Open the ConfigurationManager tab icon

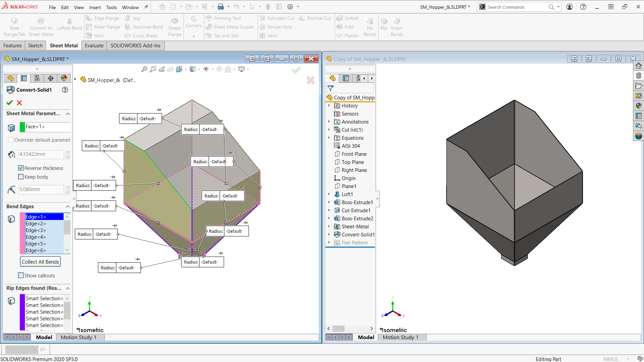[37, 78]
